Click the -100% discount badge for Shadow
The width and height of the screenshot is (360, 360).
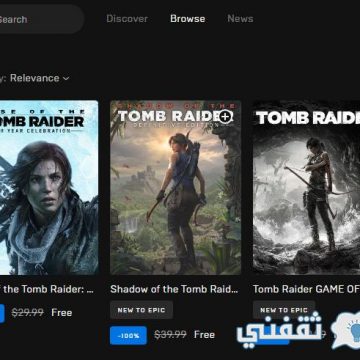[128, 335]
